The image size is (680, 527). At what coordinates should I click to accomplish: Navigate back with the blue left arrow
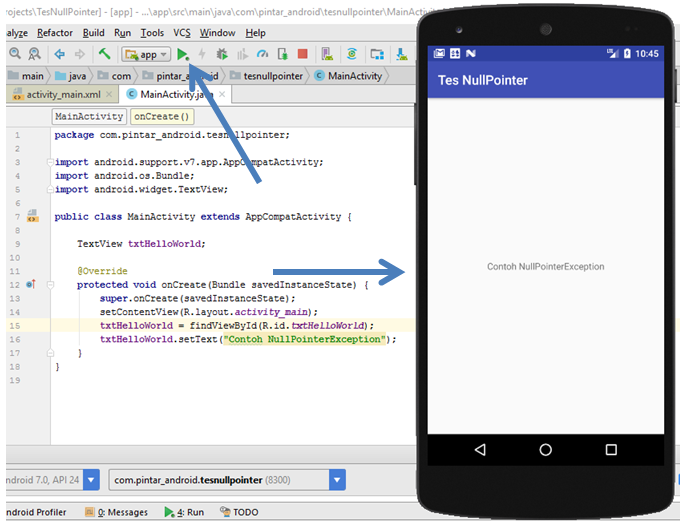[59, 54]
